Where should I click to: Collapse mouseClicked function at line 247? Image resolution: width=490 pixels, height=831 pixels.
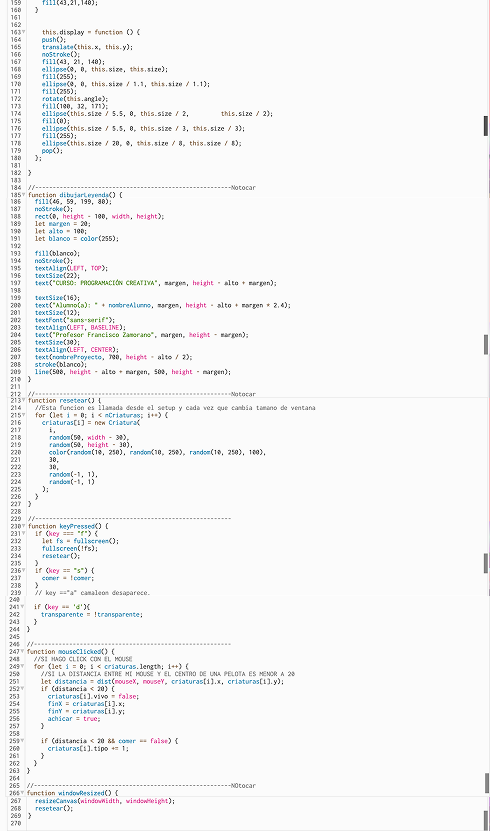coord(22,652)
